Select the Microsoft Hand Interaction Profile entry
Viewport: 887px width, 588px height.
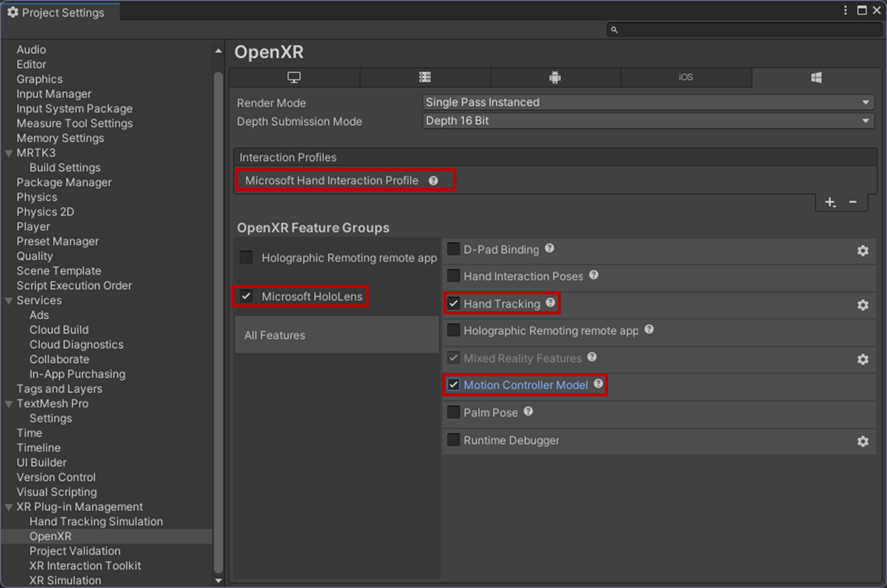click(331, 180)
